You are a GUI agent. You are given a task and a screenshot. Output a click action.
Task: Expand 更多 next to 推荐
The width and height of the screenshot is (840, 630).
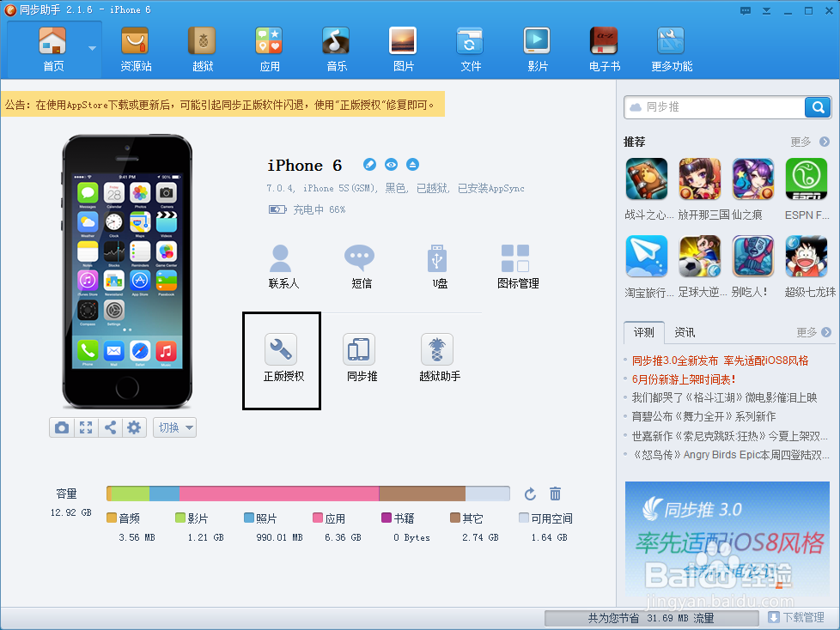pos(809,142)
